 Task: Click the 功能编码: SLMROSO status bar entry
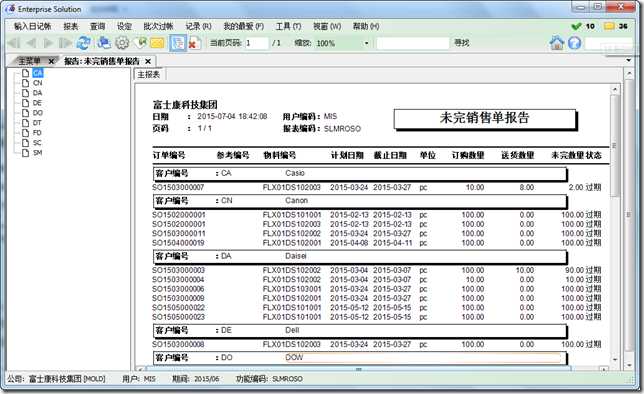point(269,378)
